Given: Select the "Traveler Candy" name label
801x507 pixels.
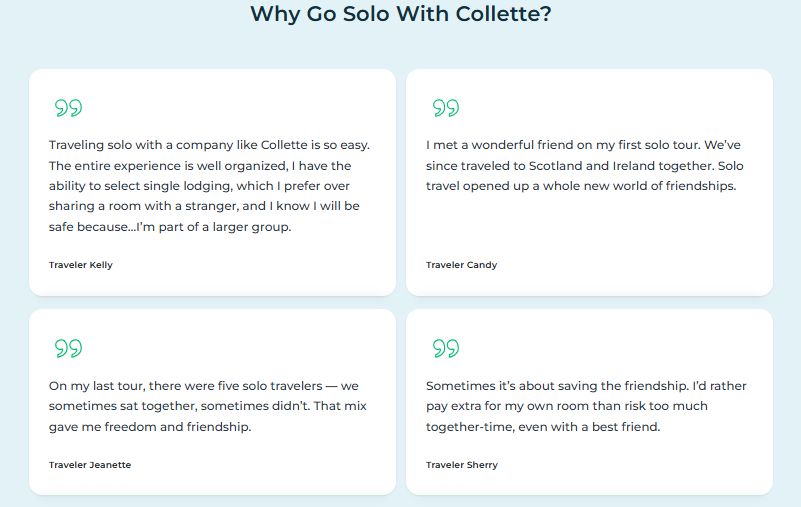Looking at the screenshot, I should point(461,265).
